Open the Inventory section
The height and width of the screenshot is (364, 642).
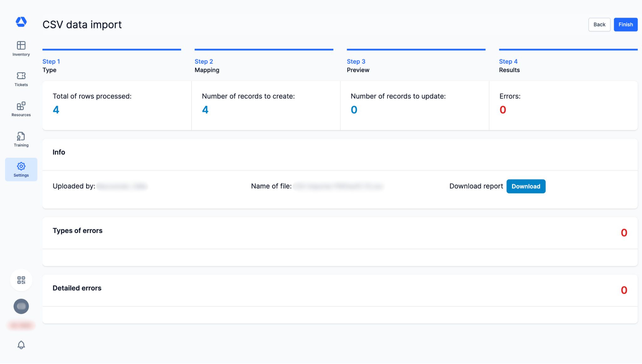tap(21, 49)
